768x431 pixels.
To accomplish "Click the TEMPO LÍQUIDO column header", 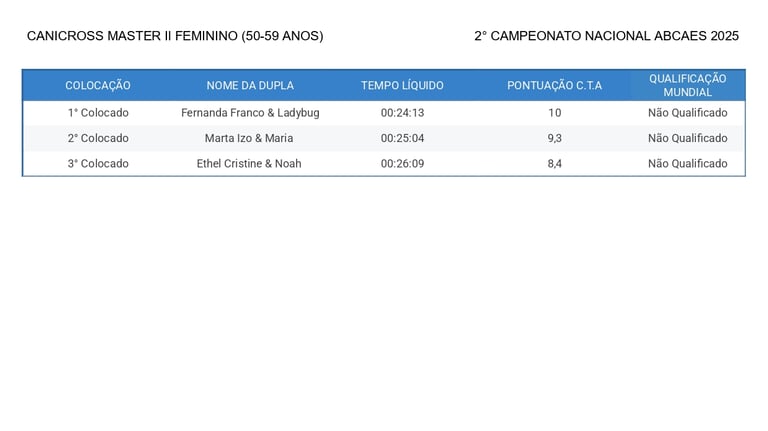I will [x=402, y=85].
